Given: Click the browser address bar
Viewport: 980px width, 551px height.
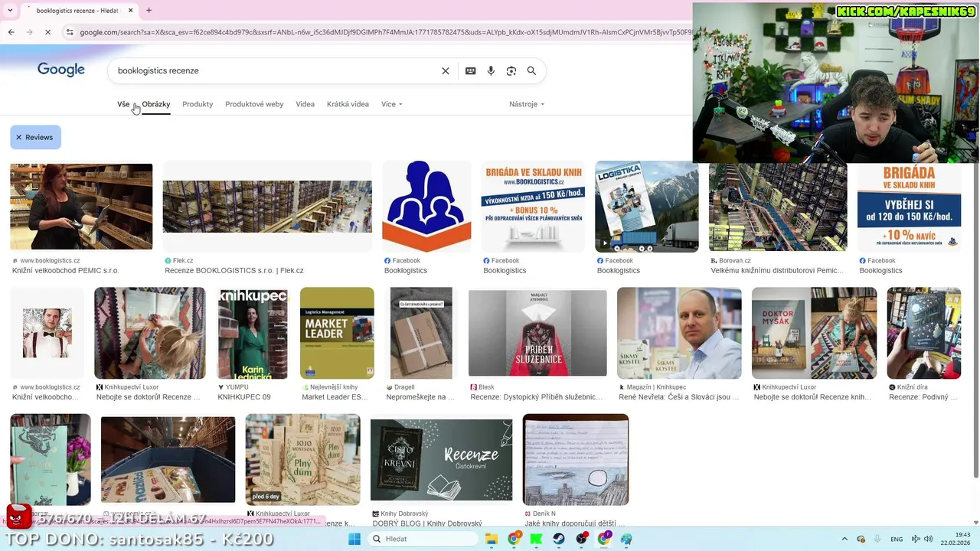Looking at the screenshot, I should (383, 32).
